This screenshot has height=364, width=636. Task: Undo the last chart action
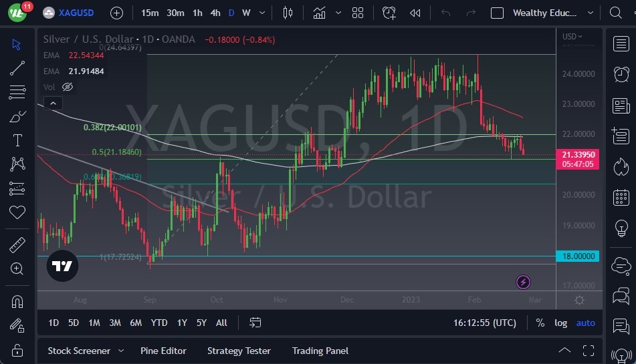pyautogui.click(x=446, y=13)
